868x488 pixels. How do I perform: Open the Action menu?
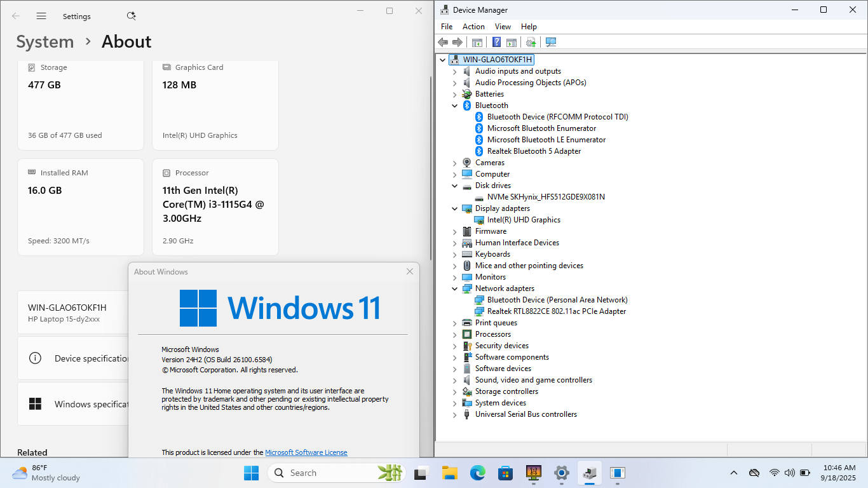(x=473, y=27)
